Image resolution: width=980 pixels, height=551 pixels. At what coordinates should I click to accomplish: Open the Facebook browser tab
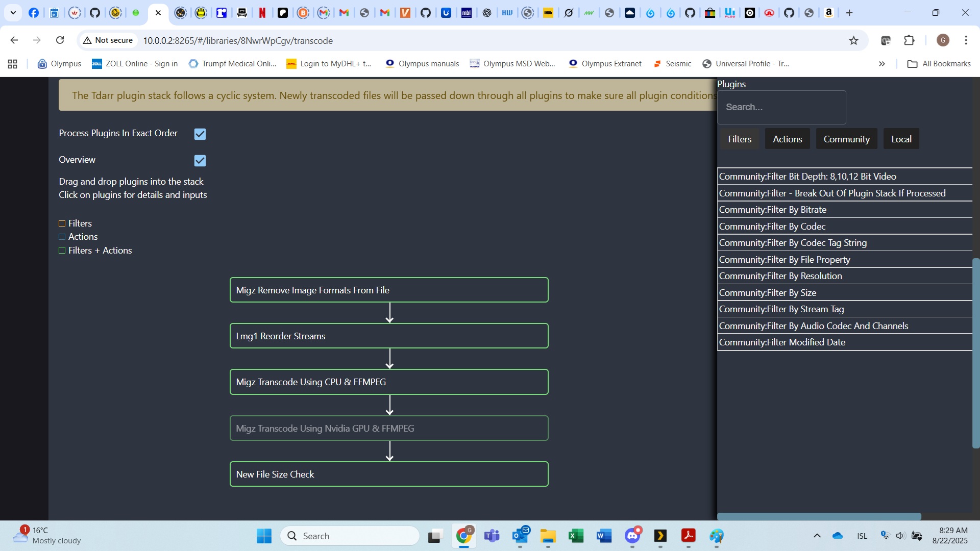click(34, 13)
